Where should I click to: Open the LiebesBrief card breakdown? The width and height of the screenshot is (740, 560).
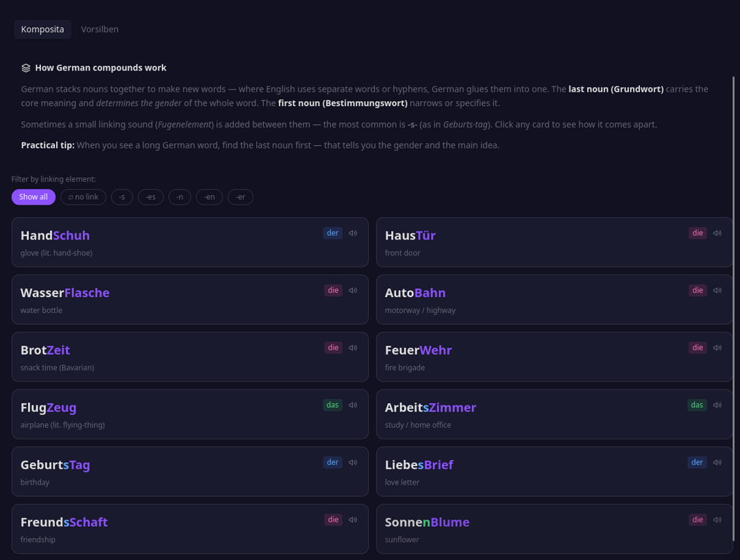coord(554,471)
